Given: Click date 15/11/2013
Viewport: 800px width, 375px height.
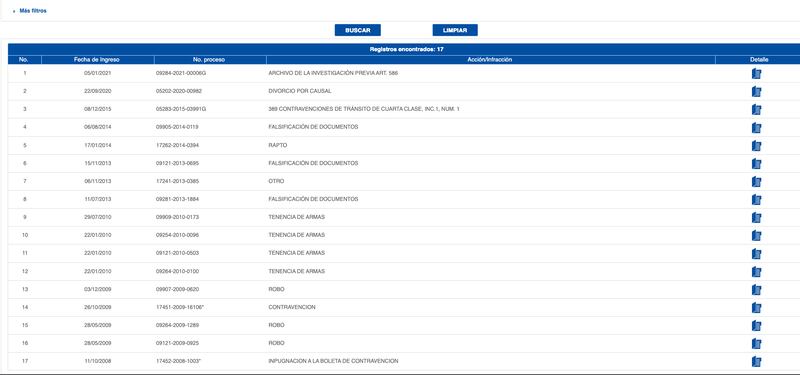Looking at the screenshot, I should click(97, 163).
